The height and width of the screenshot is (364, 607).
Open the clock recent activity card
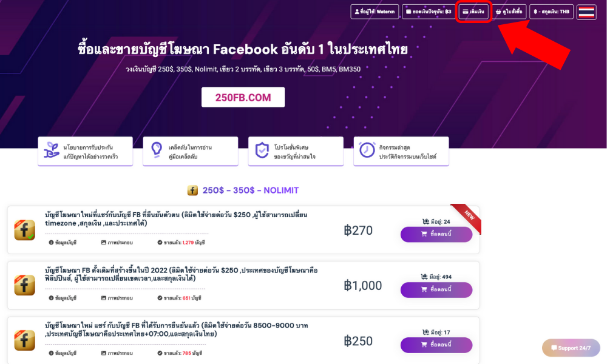401,151
